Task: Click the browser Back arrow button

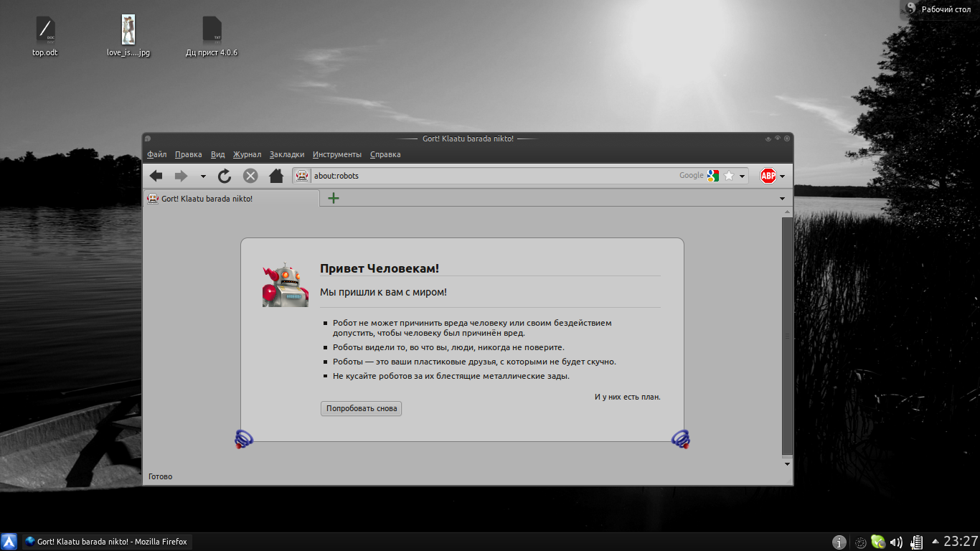Action: (x=156, y=176)
